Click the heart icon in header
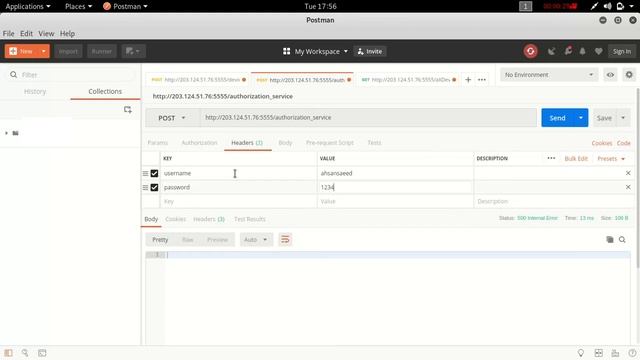 [x=598, y=51]
